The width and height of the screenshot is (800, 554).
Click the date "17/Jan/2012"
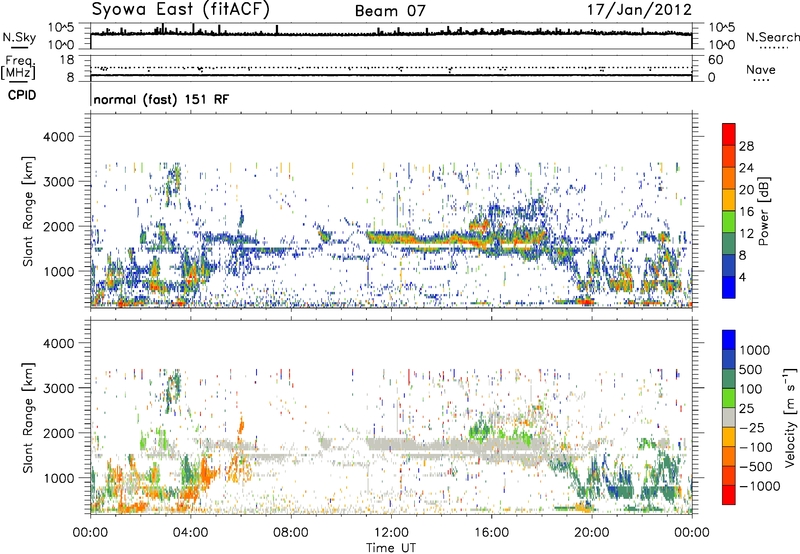click(x=640, y=9)
